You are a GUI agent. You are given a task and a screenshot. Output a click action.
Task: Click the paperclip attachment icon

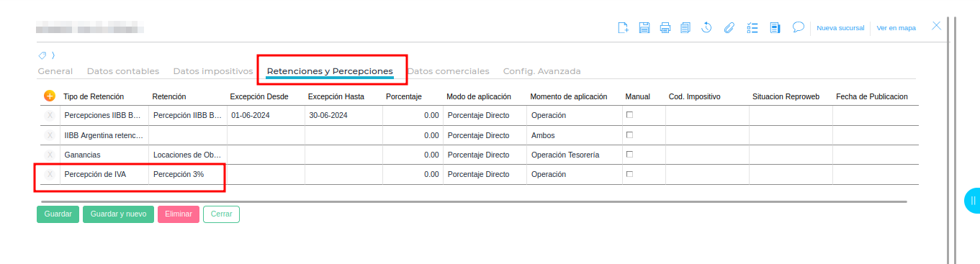(x=729, y=28)
